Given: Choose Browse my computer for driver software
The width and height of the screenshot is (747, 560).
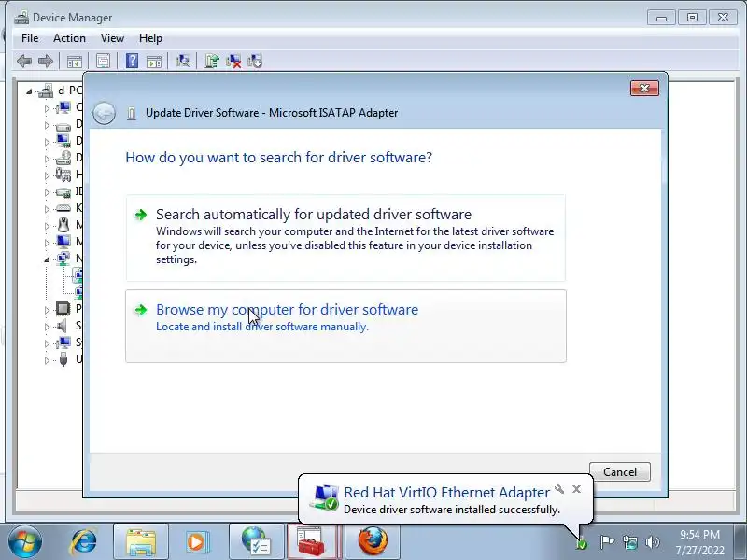Looking at the screenshot, I should tap(345, 326).
